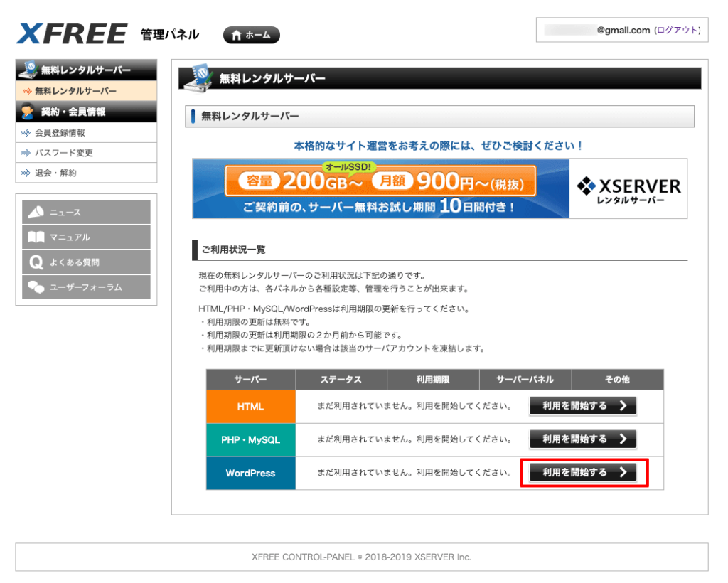Click the ログアウト logout link
Image resolution: width=728 pixels, height=583 pixels.
pyautogui.click(x=678, y=30)
